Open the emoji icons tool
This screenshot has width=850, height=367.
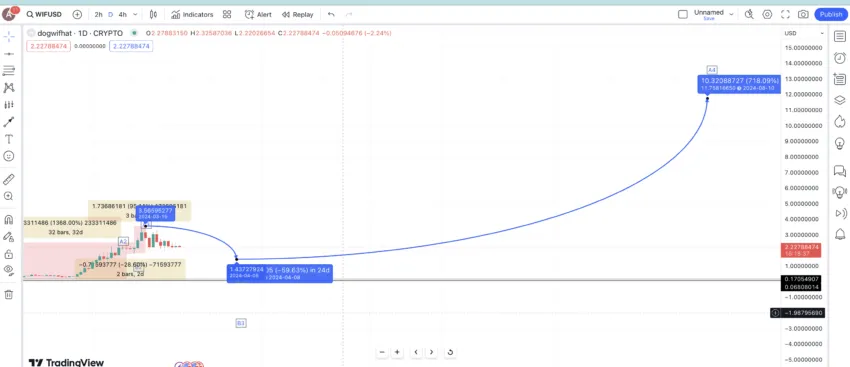pyautogui.click(x=9, y=156)
